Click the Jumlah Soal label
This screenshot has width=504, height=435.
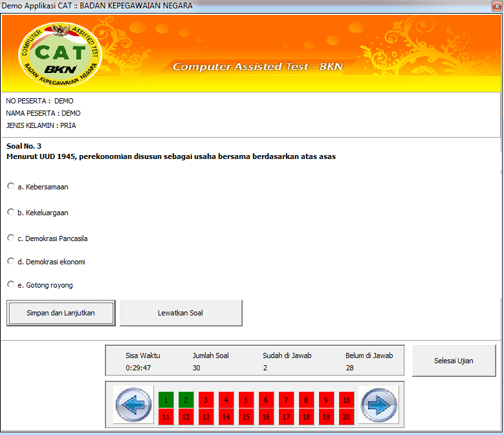click(x=210, y=355)
